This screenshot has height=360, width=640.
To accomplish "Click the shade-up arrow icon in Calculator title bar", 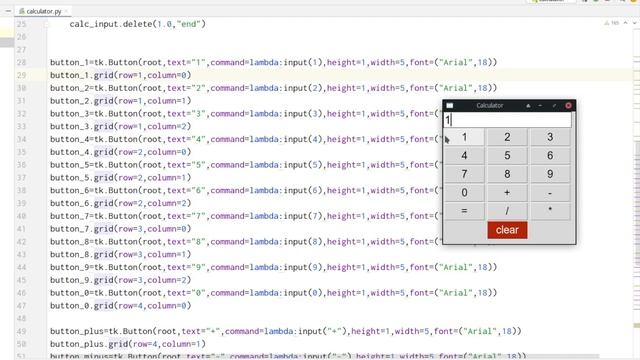I will pos(528,106).
